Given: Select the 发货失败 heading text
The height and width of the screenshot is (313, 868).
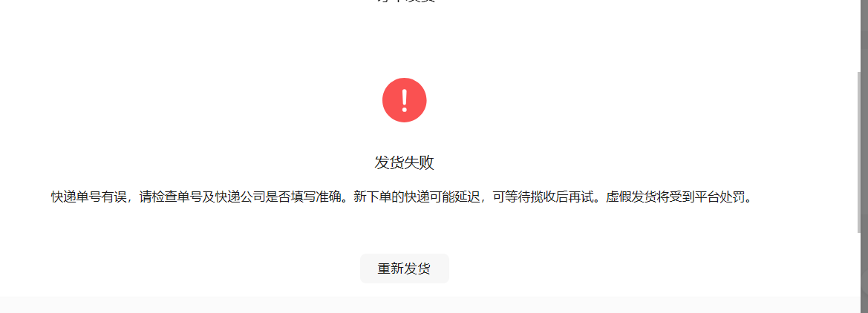Looking at the screenshot, I should pyautogui.click(x=404, y=162).
